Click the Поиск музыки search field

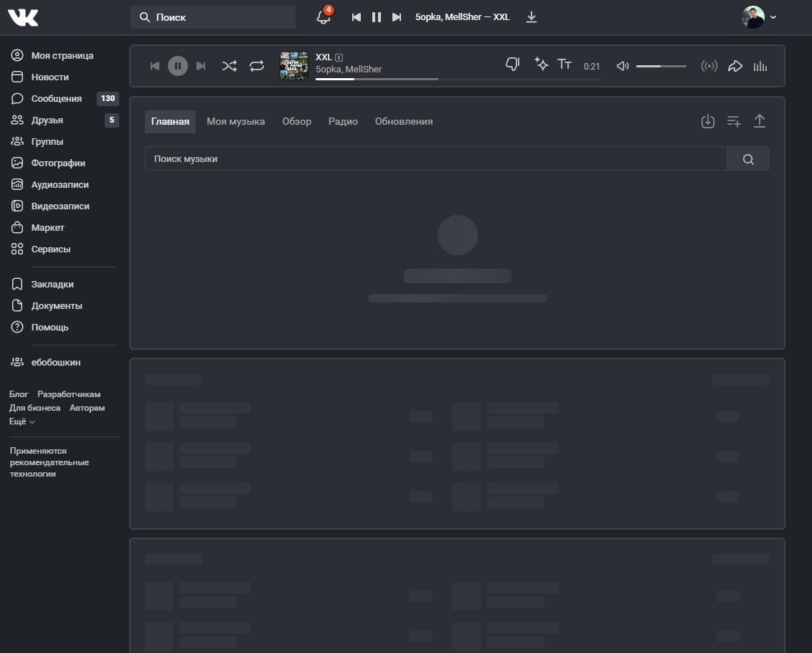pos(435,158)
